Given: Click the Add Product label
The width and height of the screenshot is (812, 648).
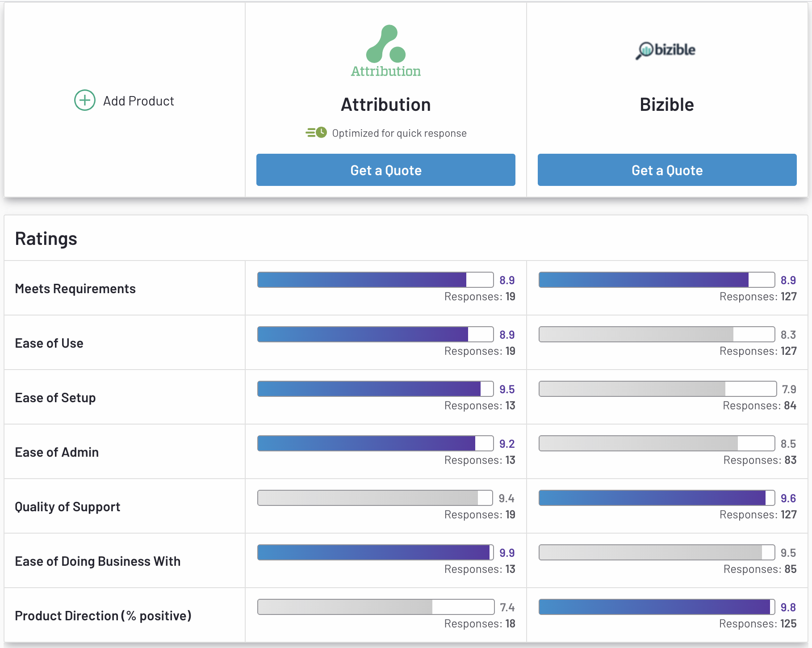Looking at the screenshot, I should (138, 101).
